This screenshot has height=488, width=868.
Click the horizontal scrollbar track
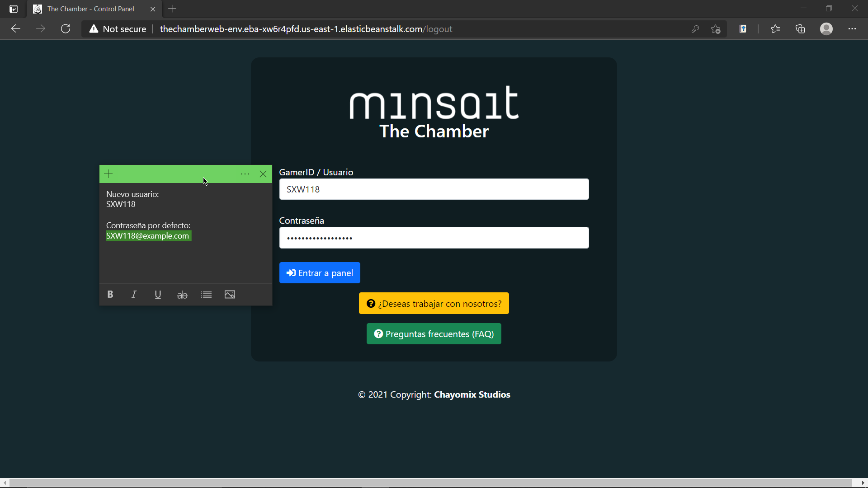pyautogui.click(x=430, y=483)
